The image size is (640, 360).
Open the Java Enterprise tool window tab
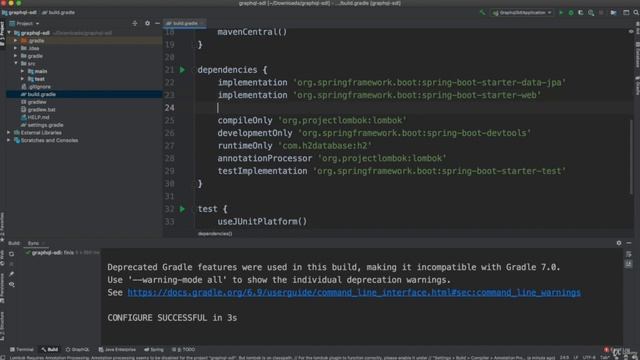(x=117, y=350)
